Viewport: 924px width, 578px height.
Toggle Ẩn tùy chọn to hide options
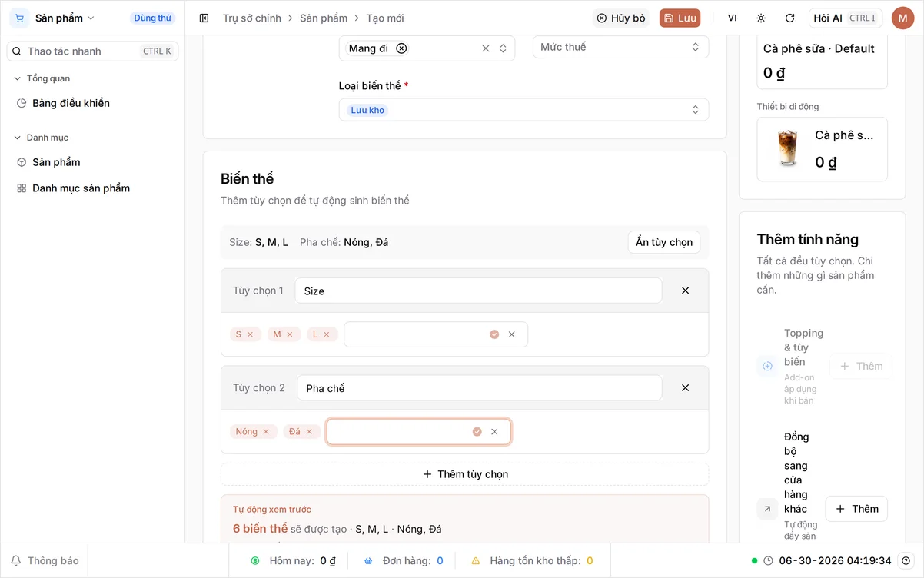tap(664, 242)
